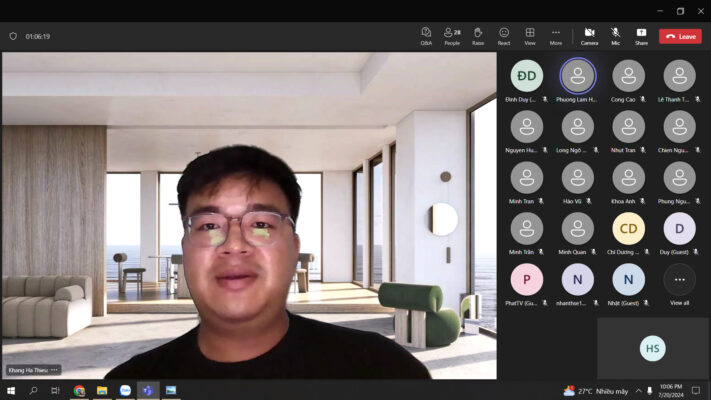
Task: Open the 27°C weather widget
Action: coord(595,390)
